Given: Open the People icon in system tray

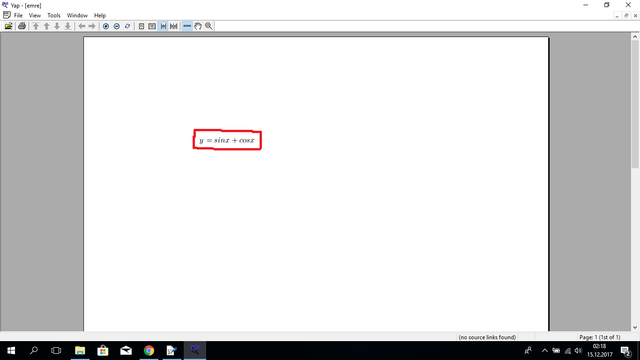Looking at the screenshot, I should click(528, 351).
